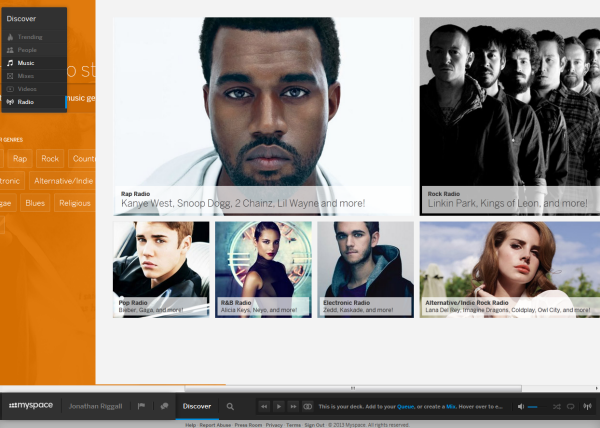This screenshot has width=600, height=428.
Task: Toggle shuffle in the player deck
Action: click(555, 406)
